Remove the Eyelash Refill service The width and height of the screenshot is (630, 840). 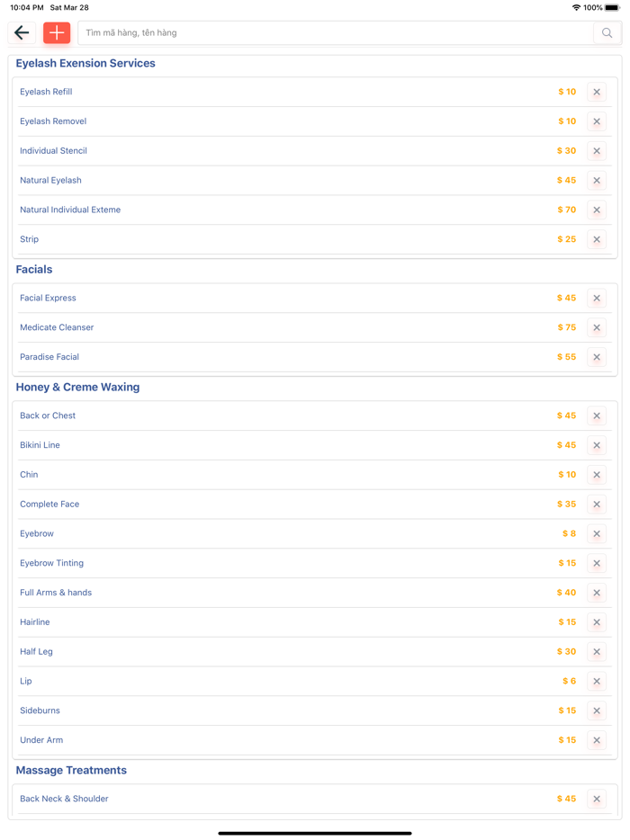click(597, 92)
